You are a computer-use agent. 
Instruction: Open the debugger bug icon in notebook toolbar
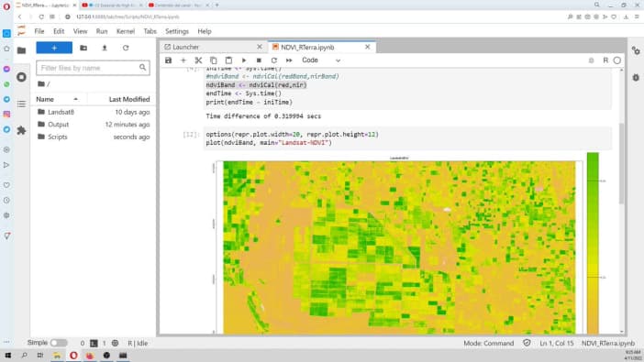pyautogui.click(x=592, y=60)
